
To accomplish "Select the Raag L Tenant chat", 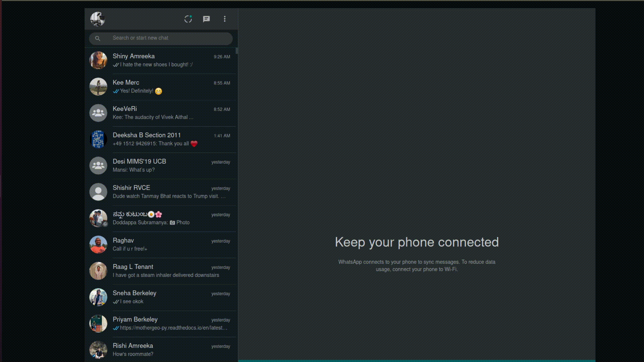I will [x=161, y=271].
